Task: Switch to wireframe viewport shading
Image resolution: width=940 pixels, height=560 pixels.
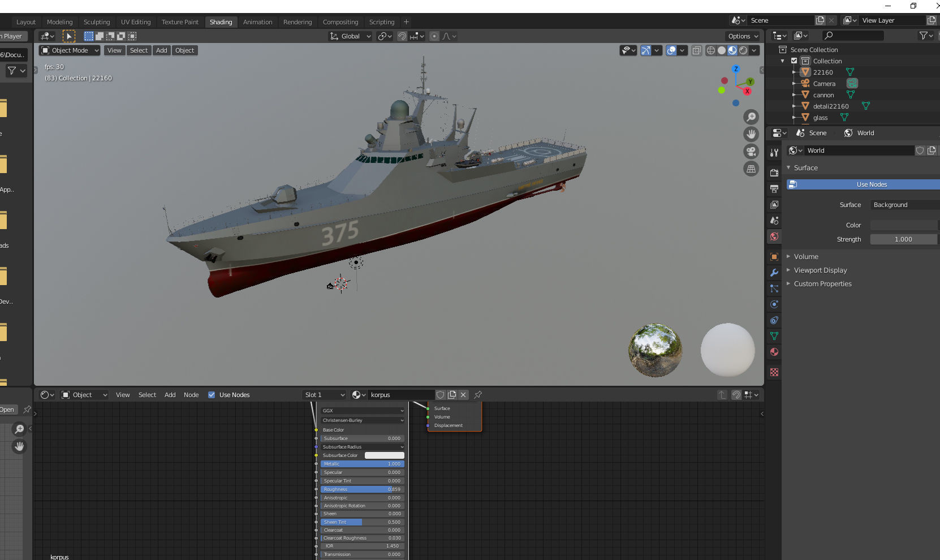Action: 711,50
